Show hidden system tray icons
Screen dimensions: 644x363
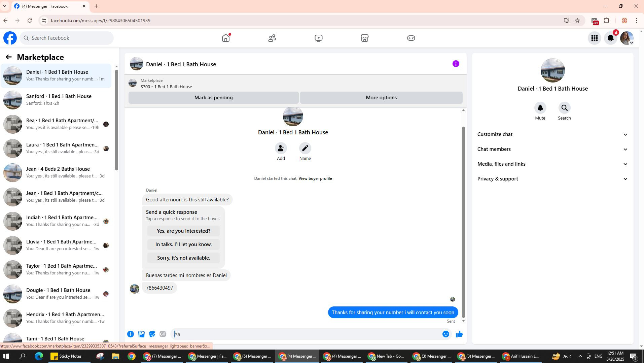[580, 356]
